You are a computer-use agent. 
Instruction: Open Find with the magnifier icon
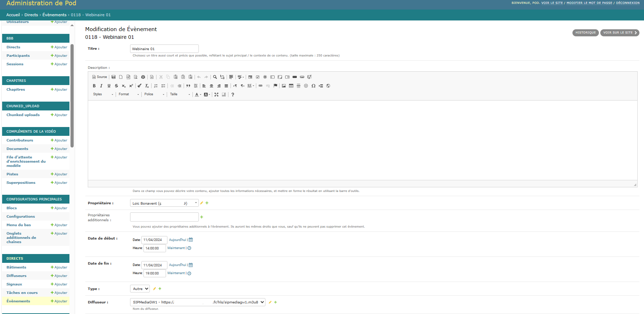[x=215, y=77]
